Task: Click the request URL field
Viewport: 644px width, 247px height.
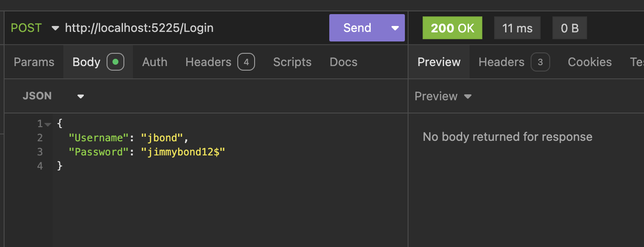Action: coord(182,28)
